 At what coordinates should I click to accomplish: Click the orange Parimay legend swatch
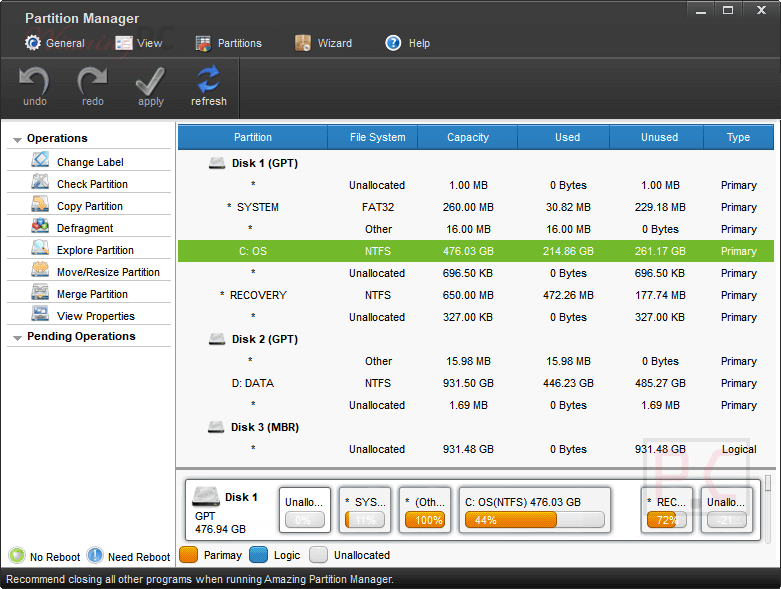188,555
